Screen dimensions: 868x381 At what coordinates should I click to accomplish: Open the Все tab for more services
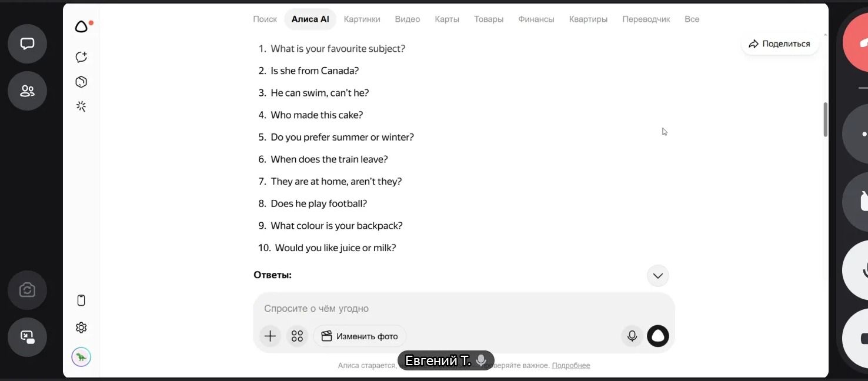(692, 19)
